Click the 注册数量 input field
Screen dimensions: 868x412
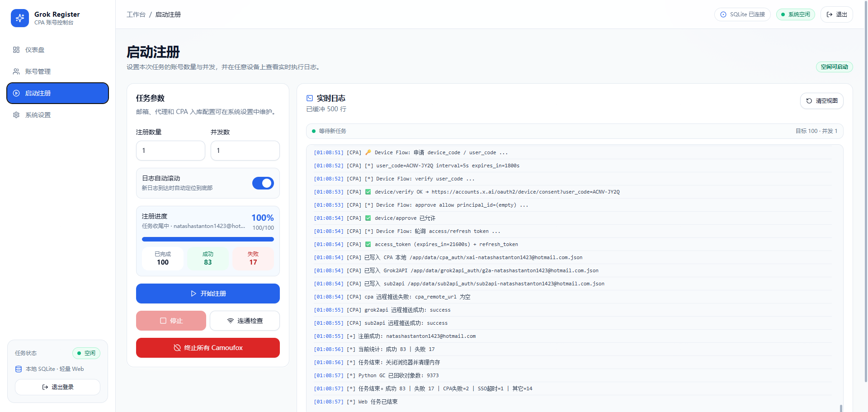tap(170, 151)
